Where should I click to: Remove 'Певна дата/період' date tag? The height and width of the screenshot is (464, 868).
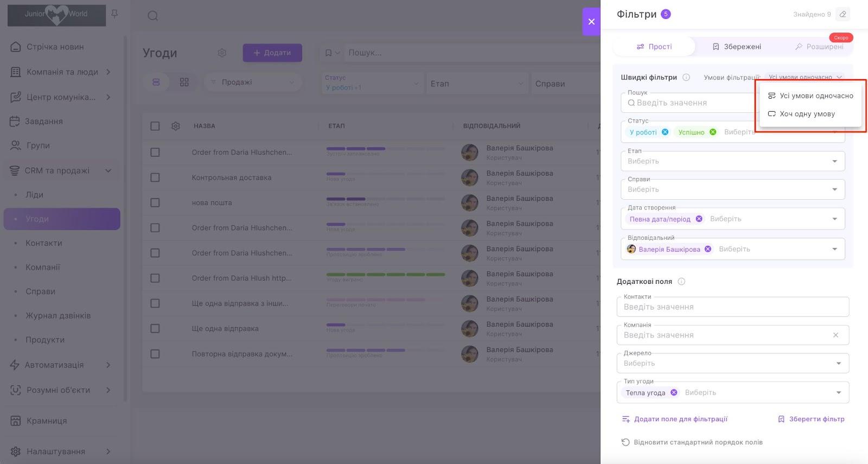pyautogui.click(x=699, y=219)
